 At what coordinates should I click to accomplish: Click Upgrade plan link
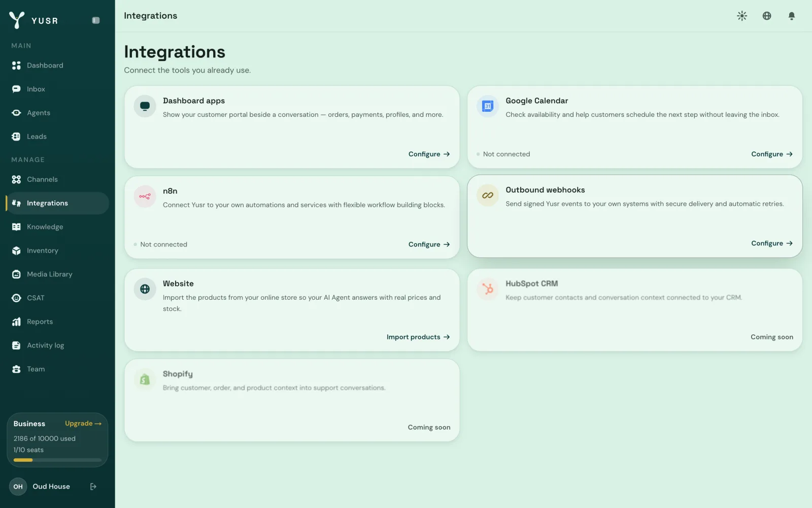point(83,423)
